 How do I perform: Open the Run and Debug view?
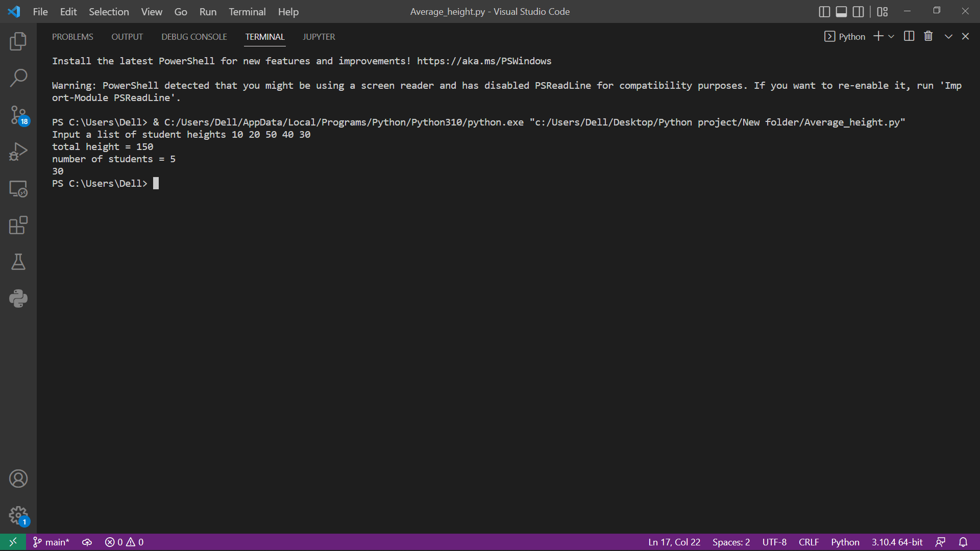coord(18,152)
